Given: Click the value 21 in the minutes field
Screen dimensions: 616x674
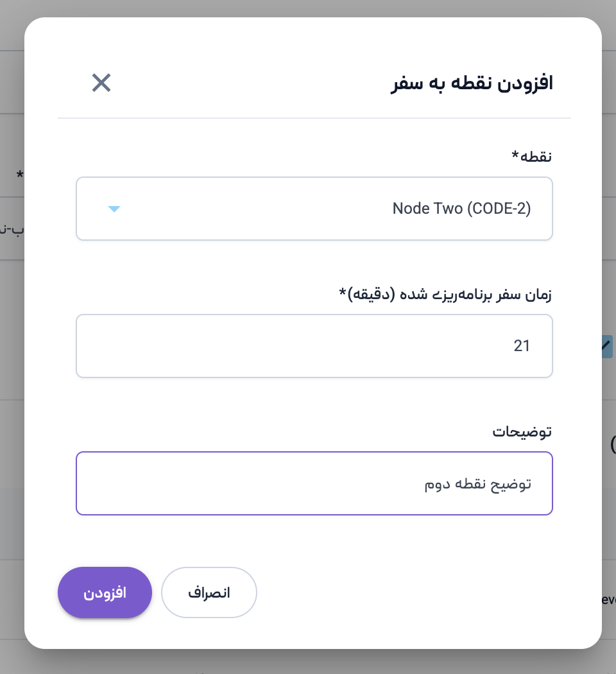Looking at the screenshot, I should coord(522,346).
